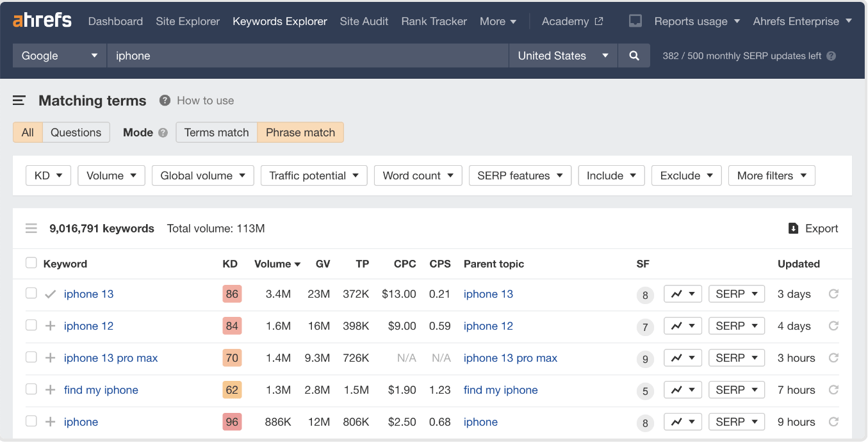Export the keyword list
Viewport: 868px width, 443px height.
click(x=813, y=228)
